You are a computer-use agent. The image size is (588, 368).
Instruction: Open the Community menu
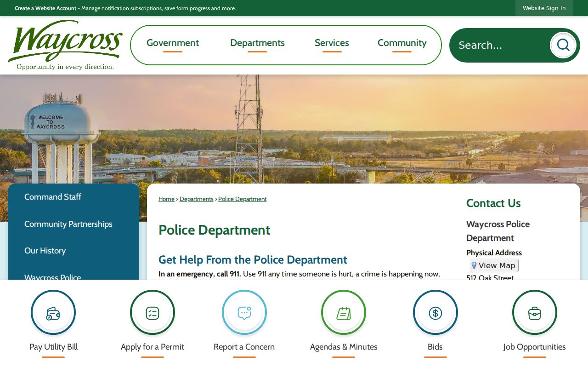[402, 43]
